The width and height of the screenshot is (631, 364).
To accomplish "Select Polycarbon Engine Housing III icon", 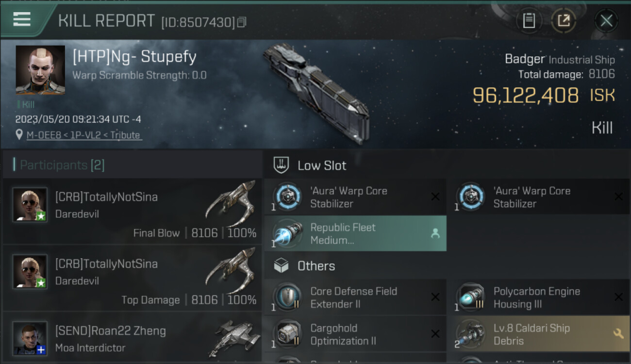I will (x=470, y=297).
